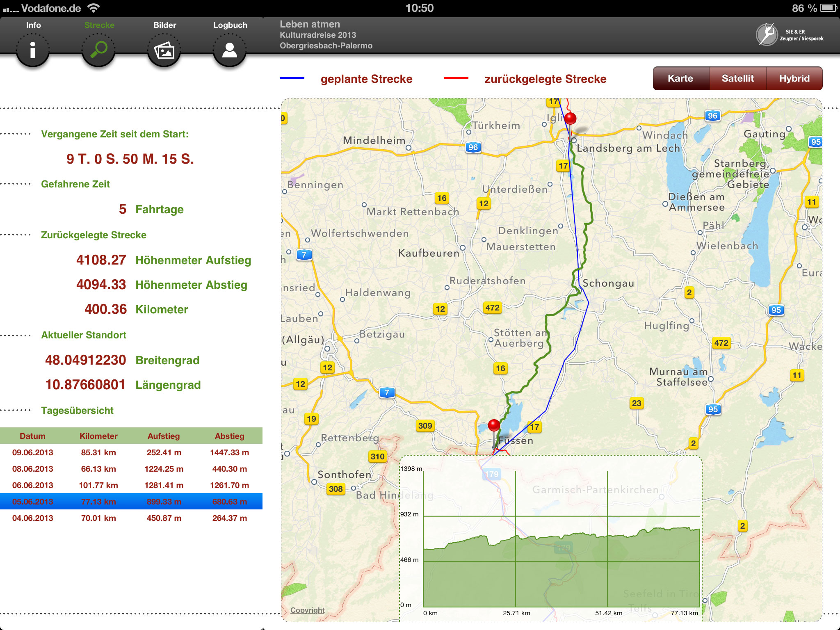Select the Info tab label
This screenshot has height=630, width=840.
(33, 25)
